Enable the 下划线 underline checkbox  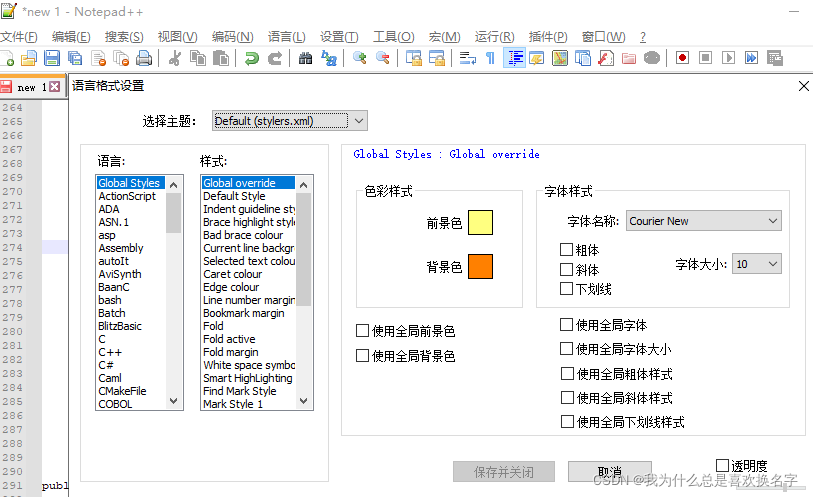(566, 289)
